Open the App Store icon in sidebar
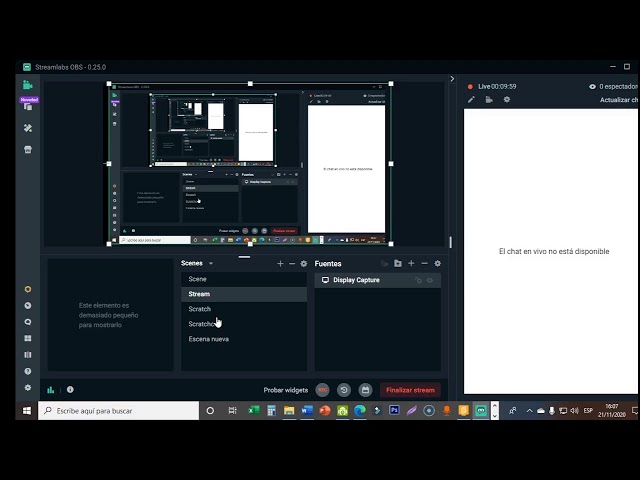 tap(28, 149)
